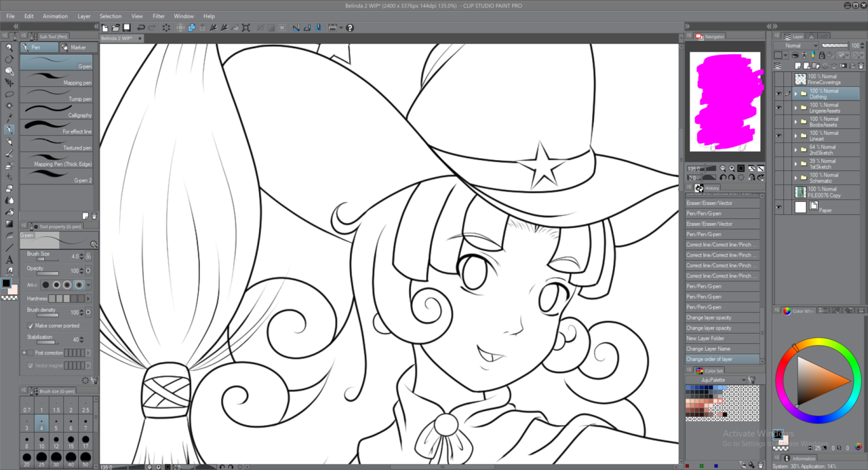
Task: Pick the Magnifier zoom tool
Action: point(9,47)
